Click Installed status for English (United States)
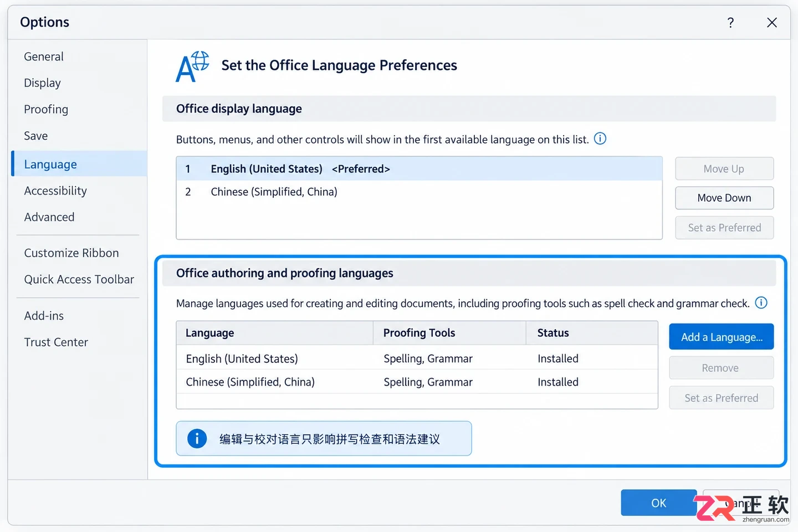 click(x=558, y=359)
